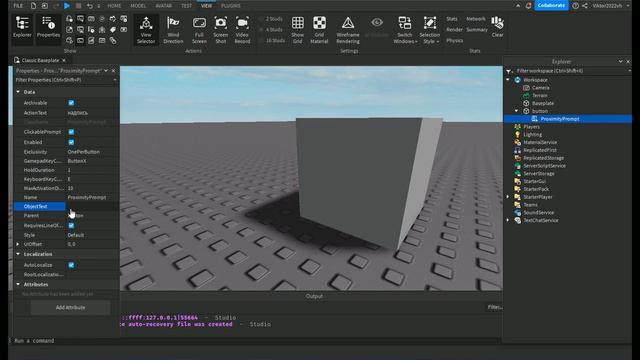This screenshot has width=640, height=360.
Task: Switch to the TEST ribbon tab
Action: click(x=186, y=6)
